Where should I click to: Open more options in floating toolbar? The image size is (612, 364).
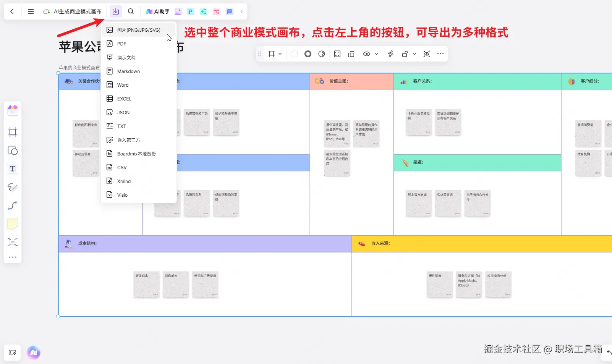440,54
